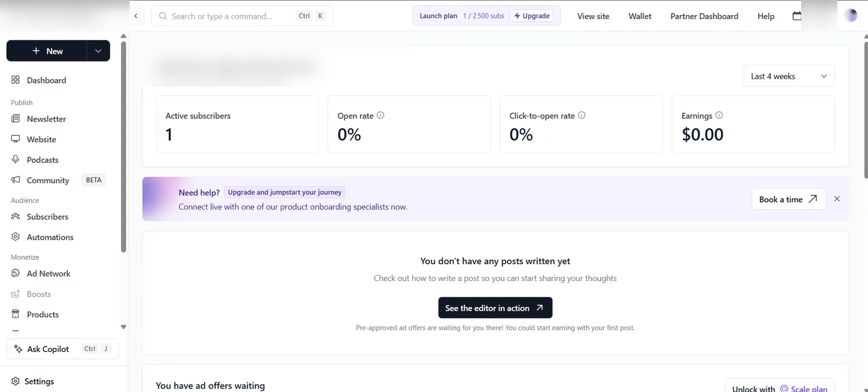Click the Launch plan label
The image size is (868, 392).
tap(439, 16)
